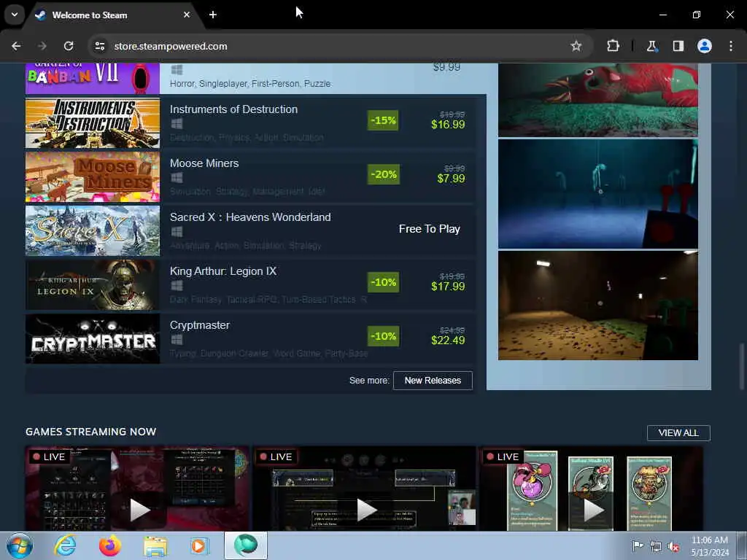Click the Garten of Banban VII capsule image
This screenshot has height=560, width=747.
tap(93, 78)
